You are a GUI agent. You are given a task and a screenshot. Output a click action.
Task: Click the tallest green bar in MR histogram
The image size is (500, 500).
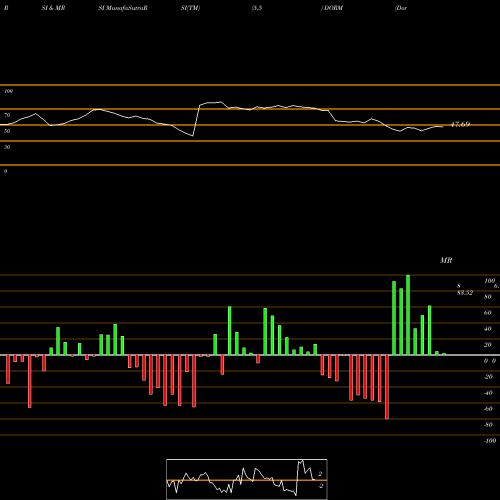tap(408, 315)
